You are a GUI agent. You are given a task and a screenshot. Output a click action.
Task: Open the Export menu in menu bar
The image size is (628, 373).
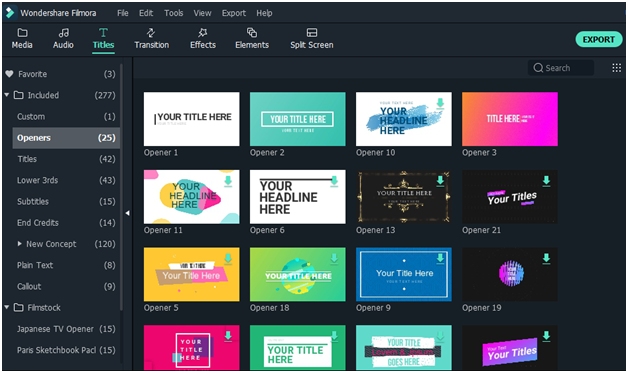point(233,13)
